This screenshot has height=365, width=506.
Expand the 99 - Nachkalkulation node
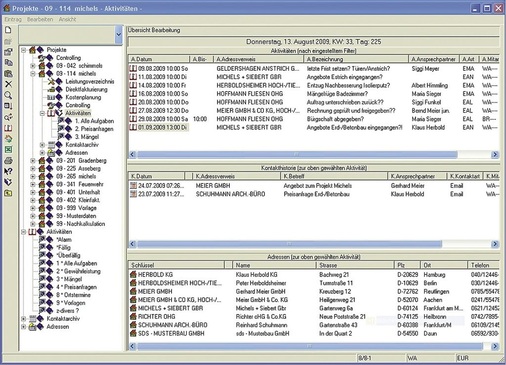click(x=33, y=224)
